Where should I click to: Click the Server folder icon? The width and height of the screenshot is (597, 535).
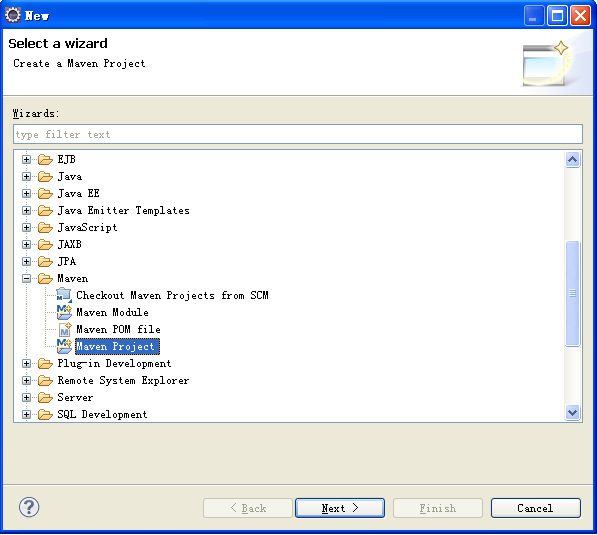coord(45,397)
